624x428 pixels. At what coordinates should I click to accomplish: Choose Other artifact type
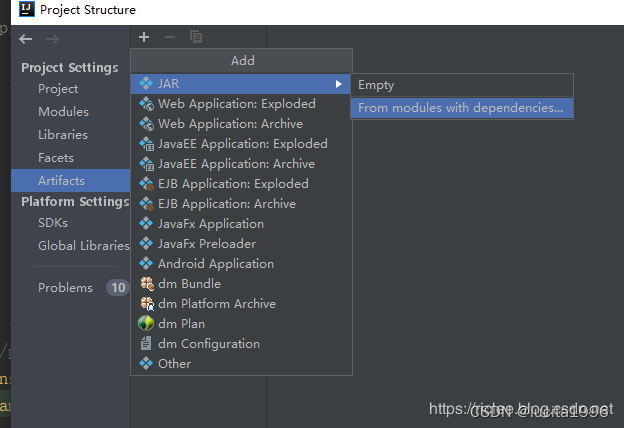point(241,363)
